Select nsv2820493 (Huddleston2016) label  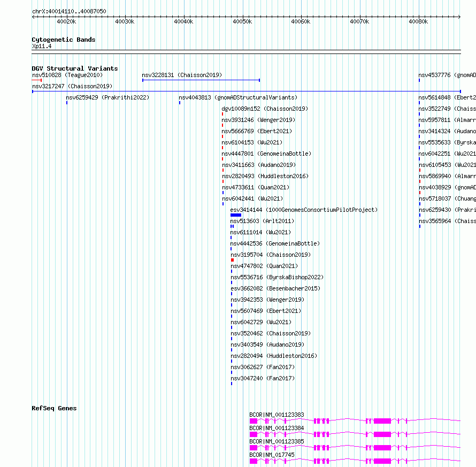(265, 176)
